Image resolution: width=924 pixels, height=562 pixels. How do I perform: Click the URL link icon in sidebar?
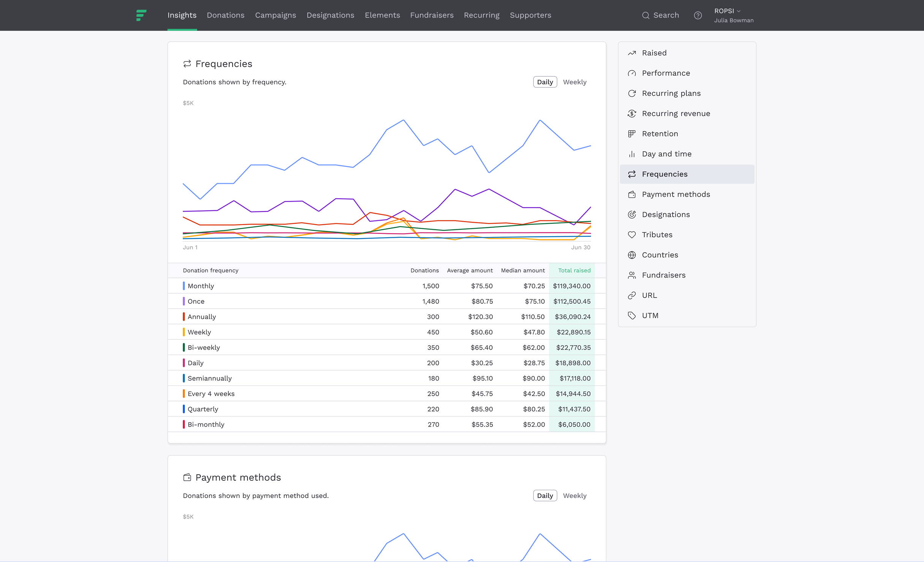click(x=632, y=295)
